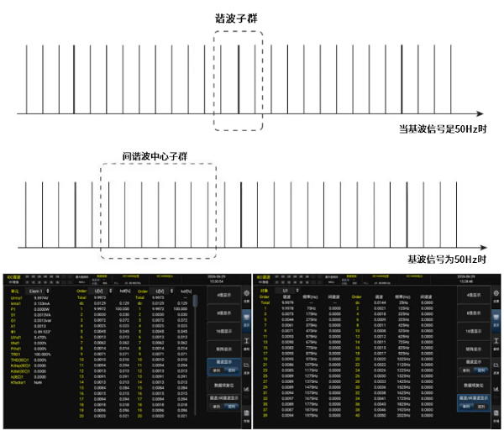Screen dimensions: 504x436
Task: Click the 16值显示 button on right screen
Action: 474,331
